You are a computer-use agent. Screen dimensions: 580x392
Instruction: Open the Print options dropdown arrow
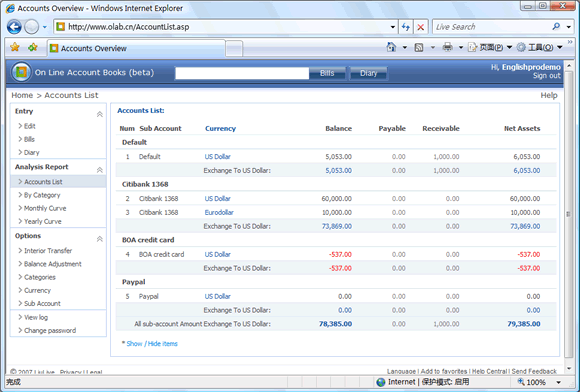(461, 48)
